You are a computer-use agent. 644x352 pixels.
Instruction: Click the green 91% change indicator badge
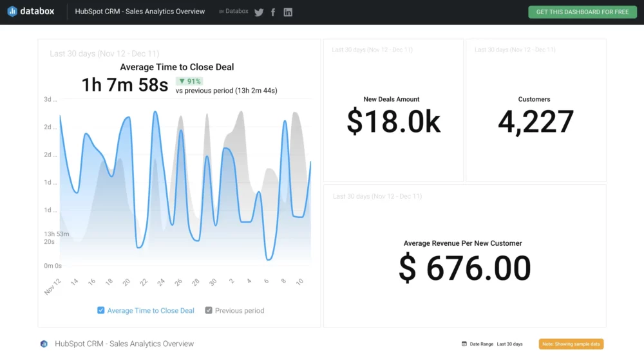point(189,81)
